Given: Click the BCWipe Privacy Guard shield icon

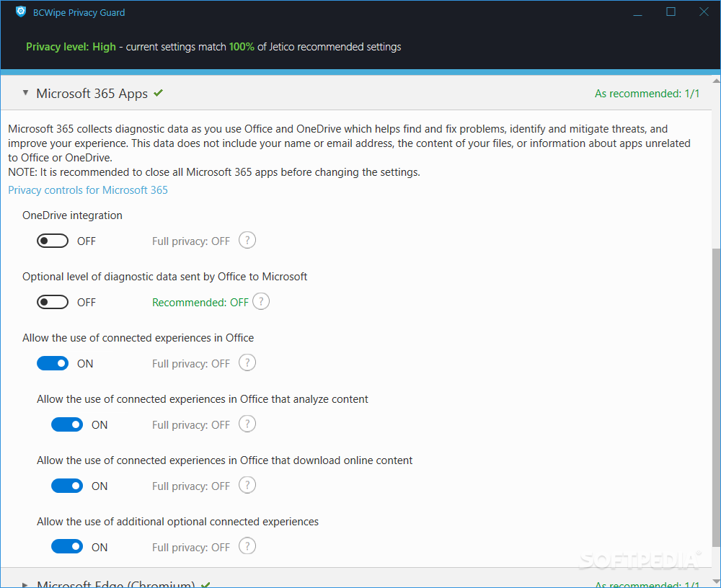Looking at the screenshot, I should (21, 12).
